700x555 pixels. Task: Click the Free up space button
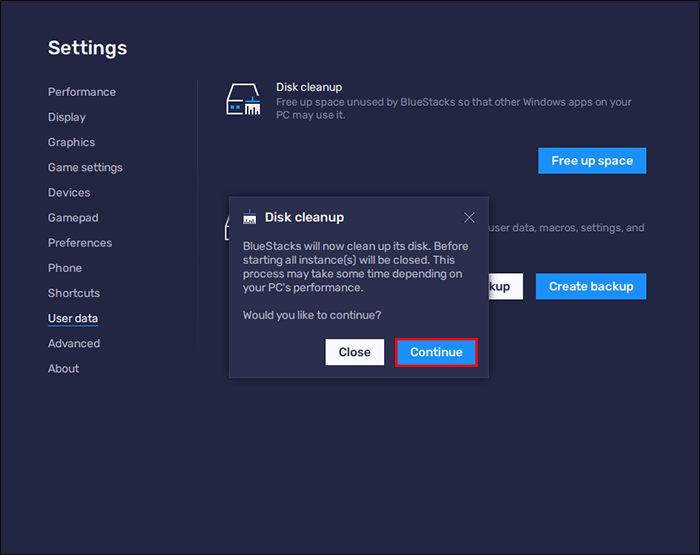pyautogui.click(x=592, y=161)
